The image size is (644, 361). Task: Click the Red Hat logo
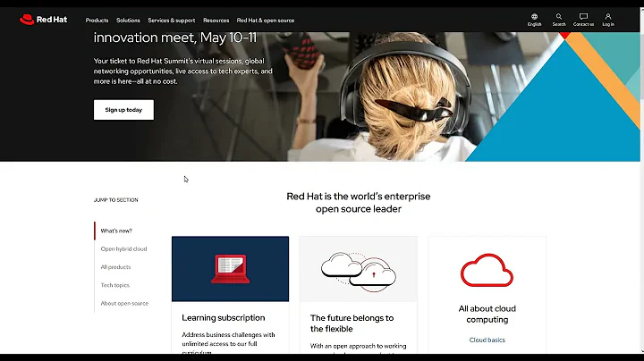43,20
